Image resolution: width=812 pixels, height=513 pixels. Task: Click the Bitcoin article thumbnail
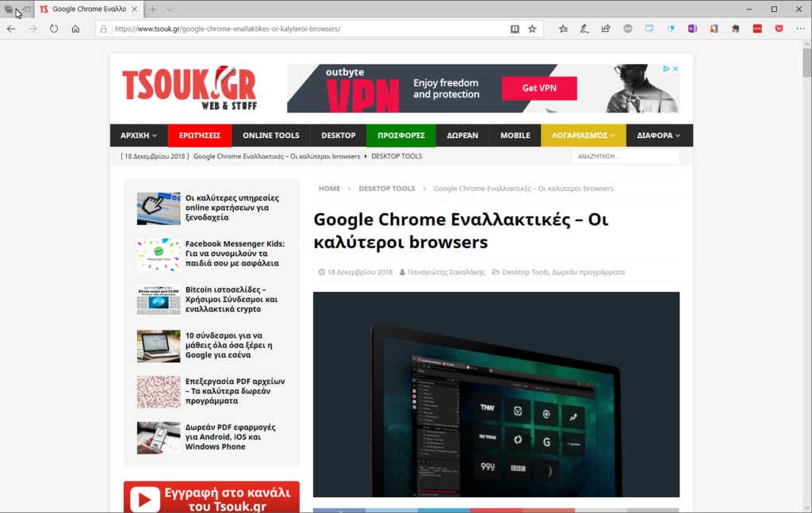pyautogui.click(x=159, y=300)
